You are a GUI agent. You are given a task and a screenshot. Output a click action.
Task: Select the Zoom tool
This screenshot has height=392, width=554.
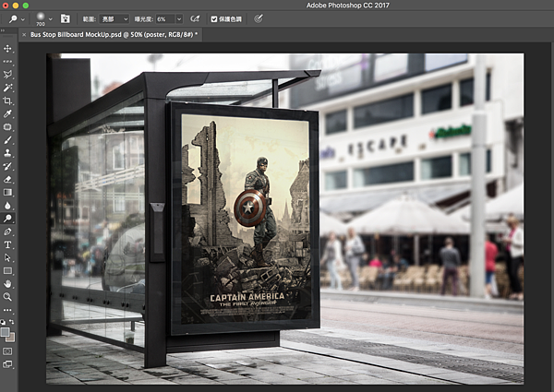[7, 297]
